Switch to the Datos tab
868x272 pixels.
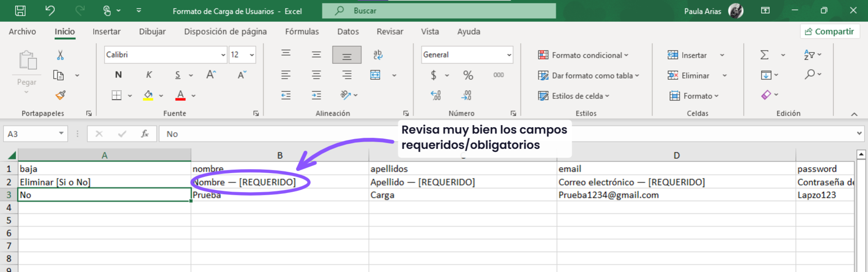348,31
